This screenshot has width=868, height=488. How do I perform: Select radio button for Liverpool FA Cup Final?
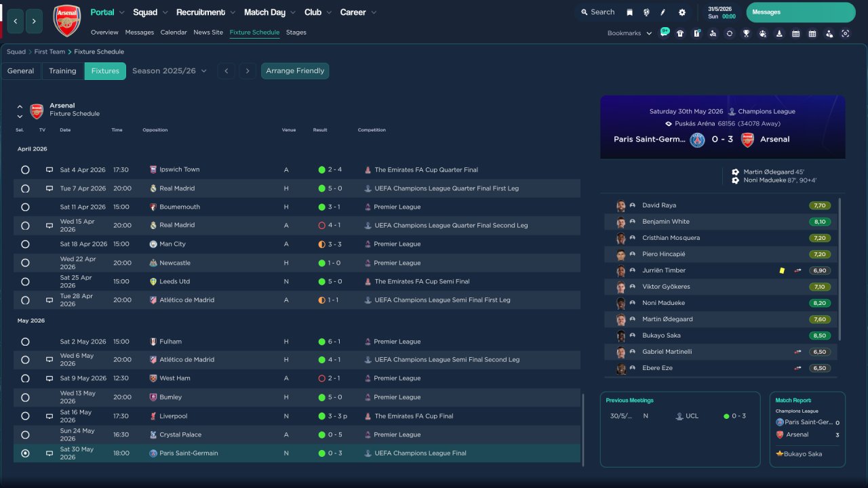click(25, 416)
